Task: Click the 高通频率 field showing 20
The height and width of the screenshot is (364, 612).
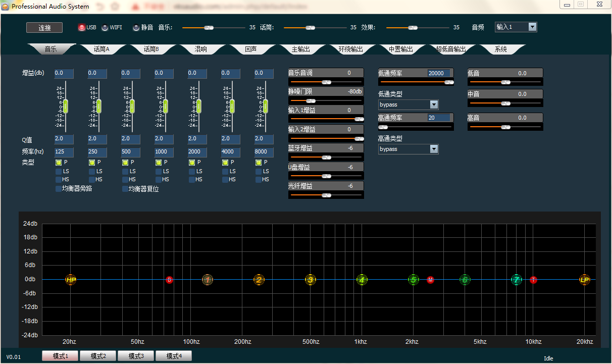Action: [438, 118]
